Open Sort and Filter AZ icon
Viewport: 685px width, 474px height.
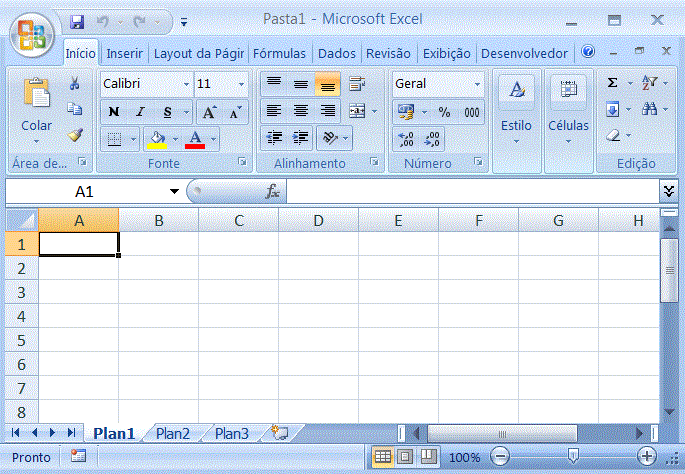649,83
